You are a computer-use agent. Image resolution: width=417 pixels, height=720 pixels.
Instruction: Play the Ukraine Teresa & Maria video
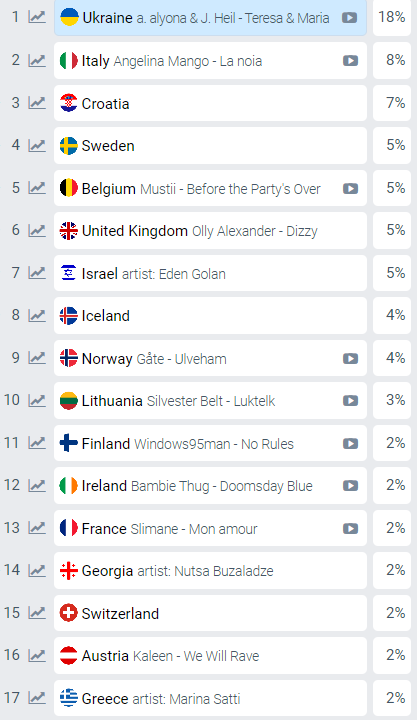(x=349, y=18)
